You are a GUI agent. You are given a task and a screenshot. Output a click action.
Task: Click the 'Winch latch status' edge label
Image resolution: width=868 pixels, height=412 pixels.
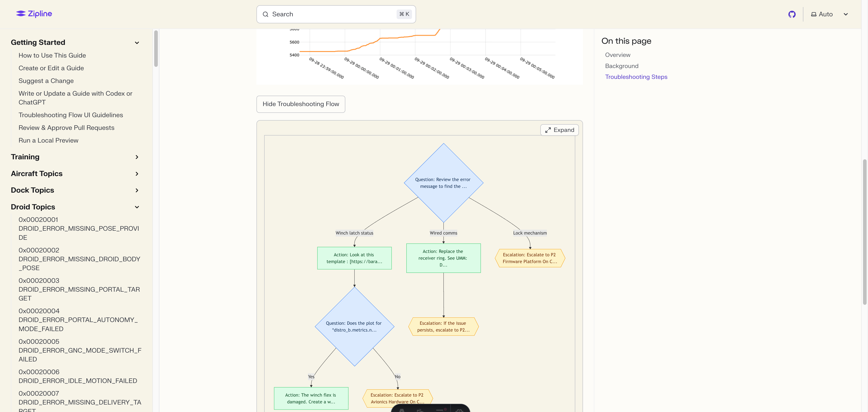pos(354,233)
